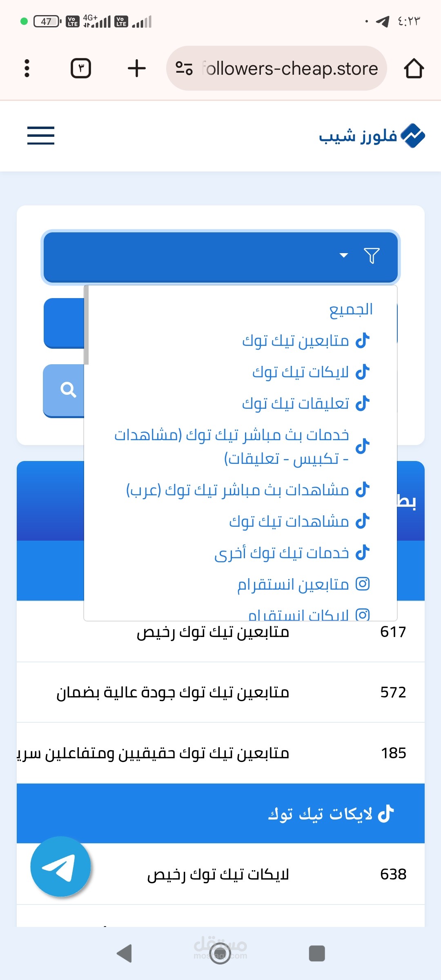
Task: Click the Followers Cheap logo
Action: 372,136
